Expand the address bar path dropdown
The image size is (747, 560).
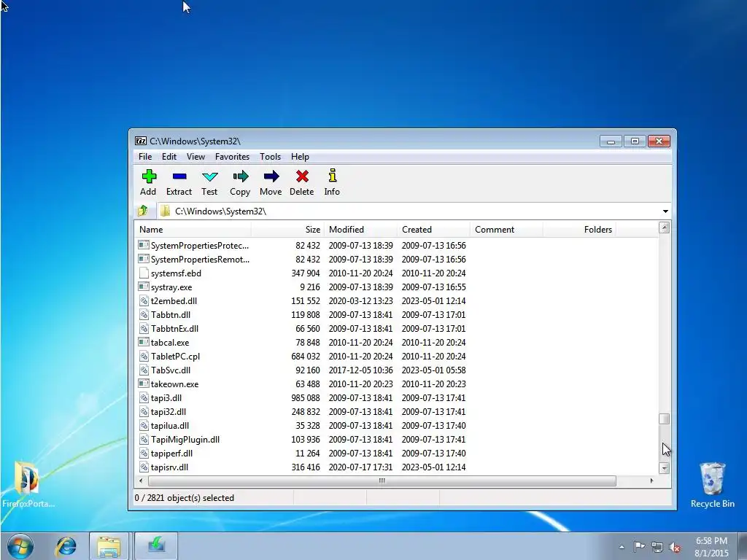665,211
